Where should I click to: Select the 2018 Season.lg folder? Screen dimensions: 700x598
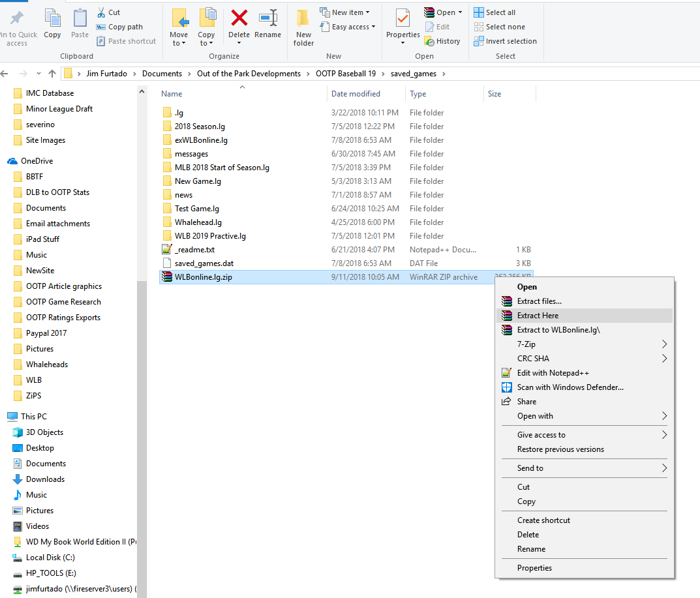coord(200,127)
